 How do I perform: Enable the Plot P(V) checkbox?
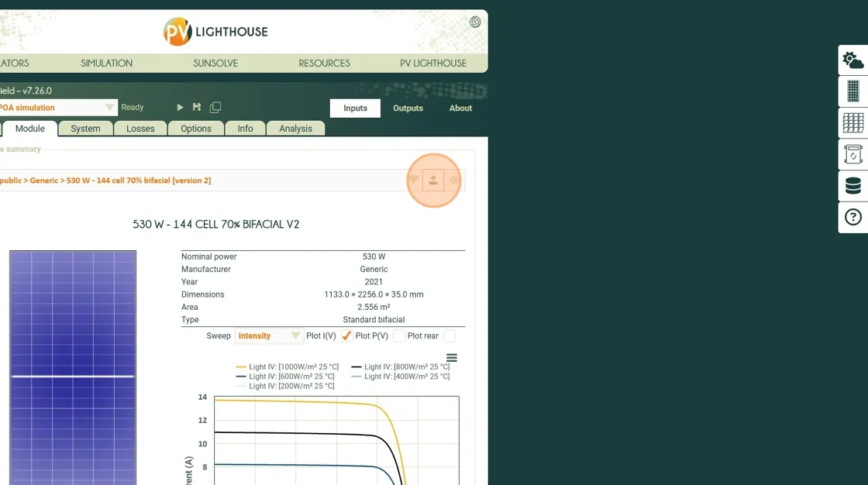[399, 336]
